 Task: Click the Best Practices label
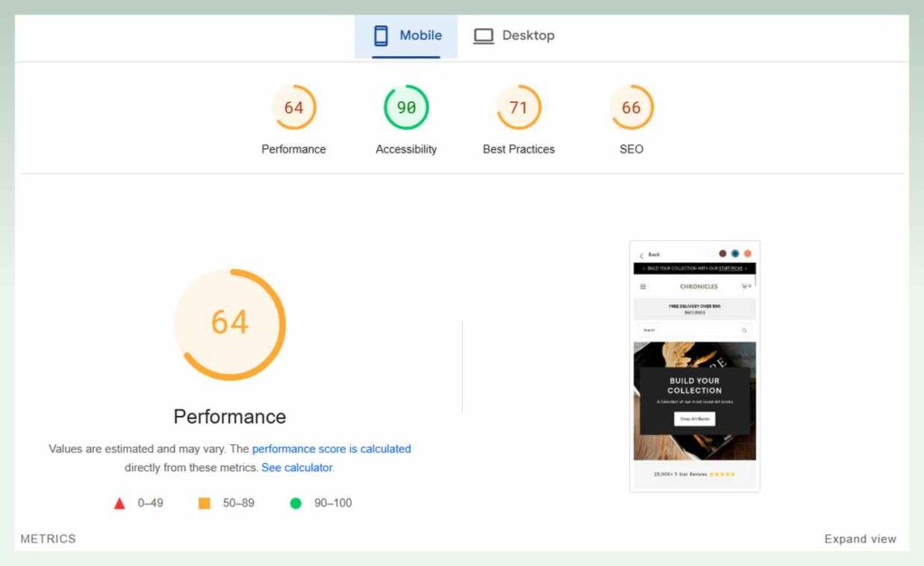519,149
